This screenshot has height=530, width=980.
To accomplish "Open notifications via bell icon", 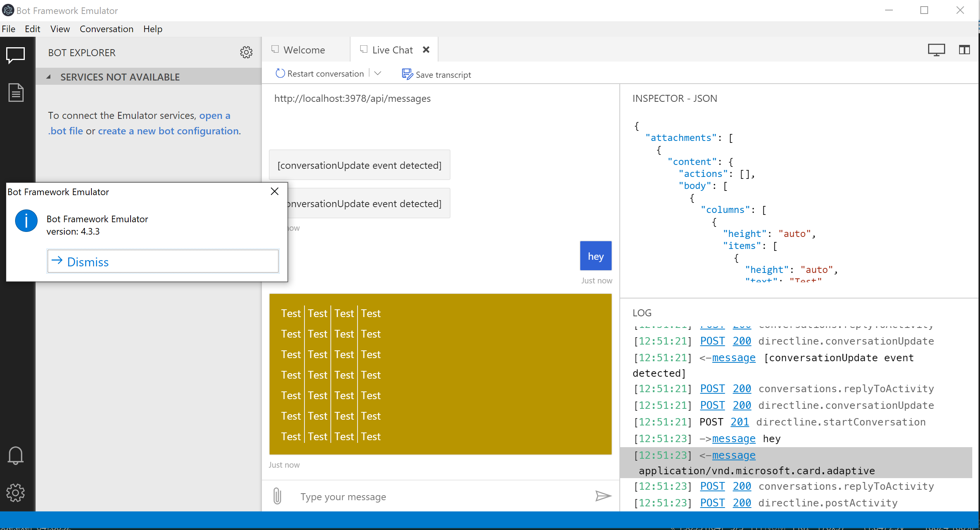I will click(x=15, y=456).
